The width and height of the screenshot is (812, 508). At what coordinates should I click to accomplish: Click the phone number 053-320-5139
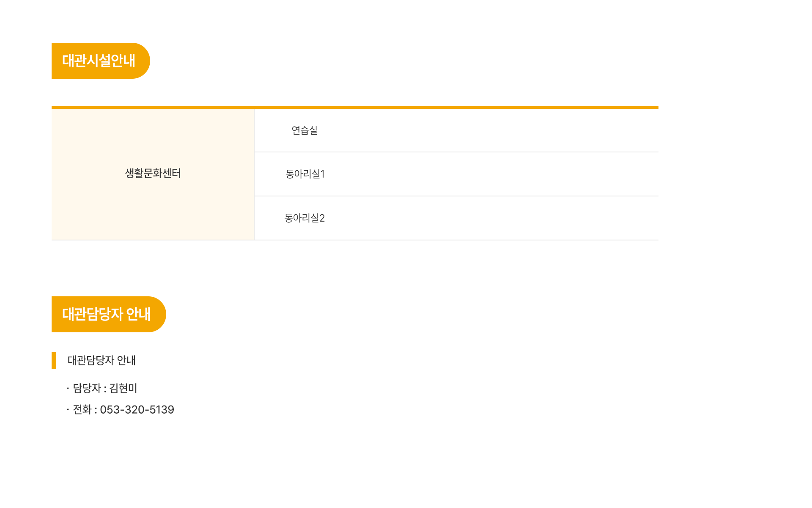point(137,410)
